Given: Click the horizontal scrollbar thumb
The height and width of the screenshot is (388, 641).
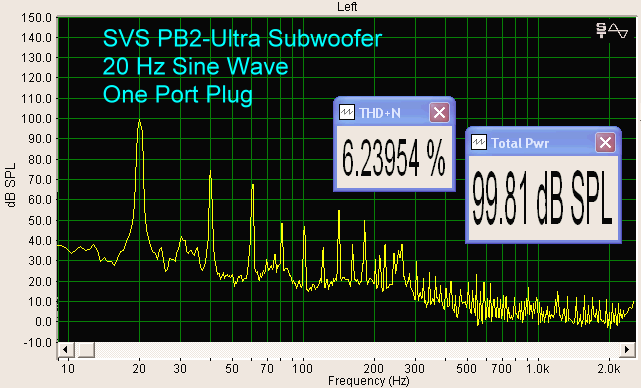Looking at the screenshot, I should pyautogui.click(x=86, y=350).
